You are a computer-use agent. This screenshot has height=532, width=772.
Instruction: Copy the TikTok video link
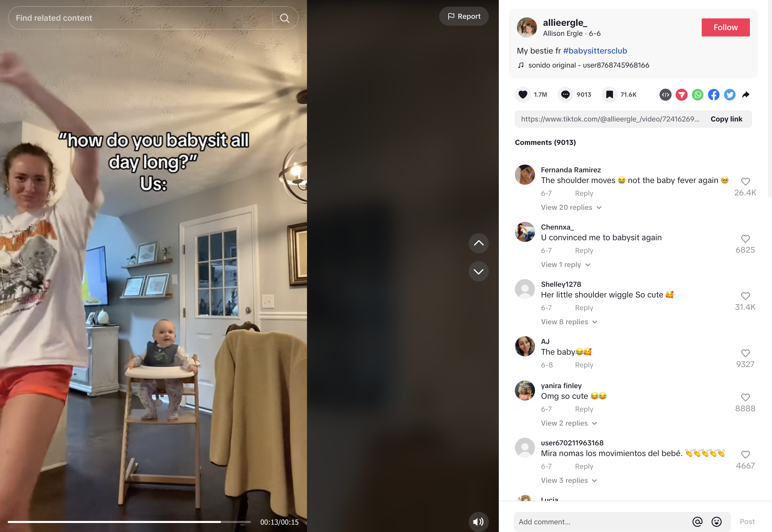point(726,120)
